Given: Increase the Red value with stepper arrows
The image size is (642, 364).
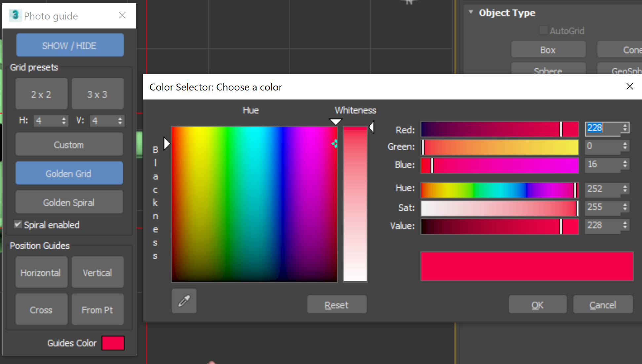Looking at the screenshot, I should pyautogui.click(x=625, y=126).
